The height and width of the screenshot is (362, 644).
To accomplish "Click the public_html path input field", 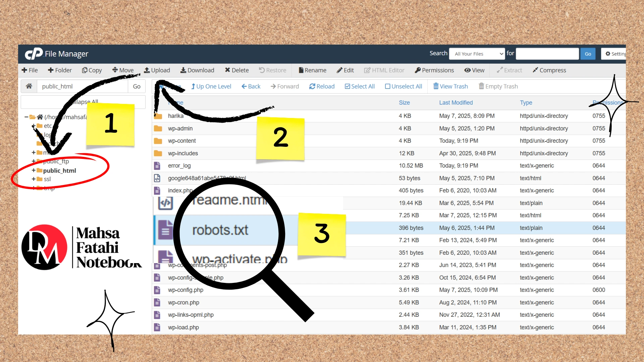I will point(82,86).
